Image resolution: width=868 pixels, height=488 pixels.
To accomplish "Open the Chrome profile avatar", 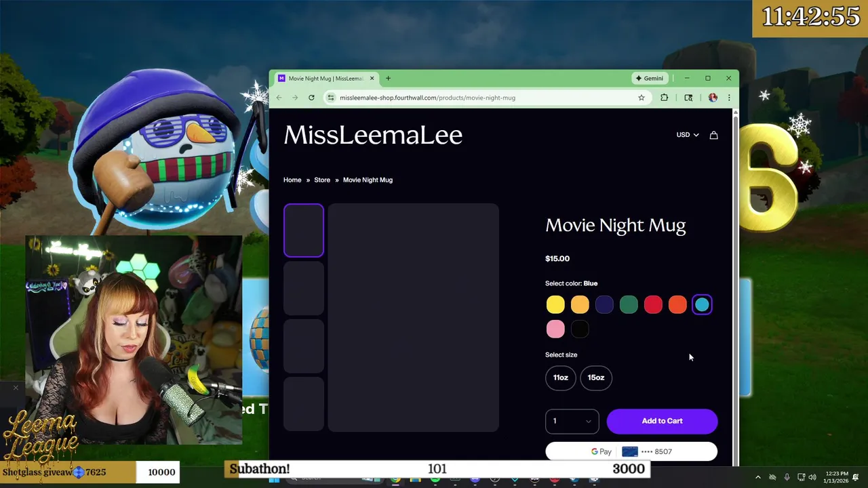I will click(x=713, y=98).
